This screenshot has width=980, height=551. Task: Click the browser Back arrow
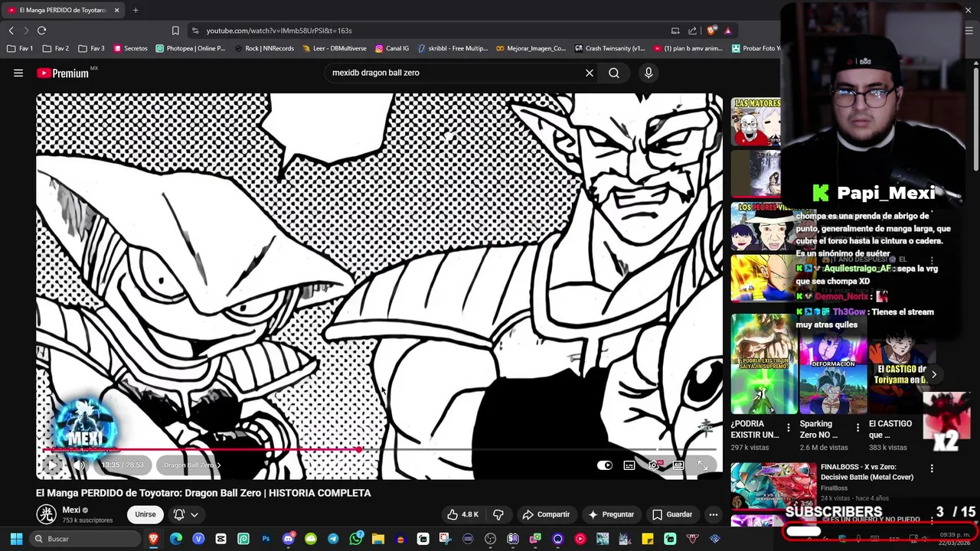pyautogui.click(x=11, y=31)
